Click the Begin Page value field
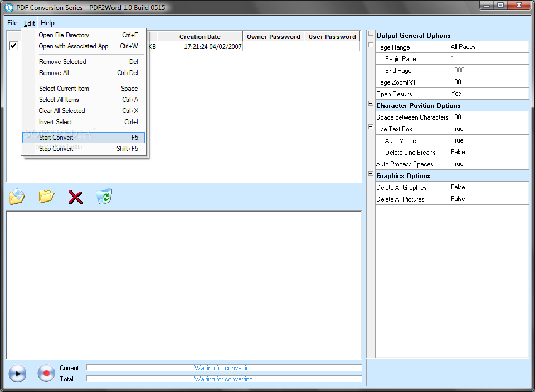 [x=489, y=58]
